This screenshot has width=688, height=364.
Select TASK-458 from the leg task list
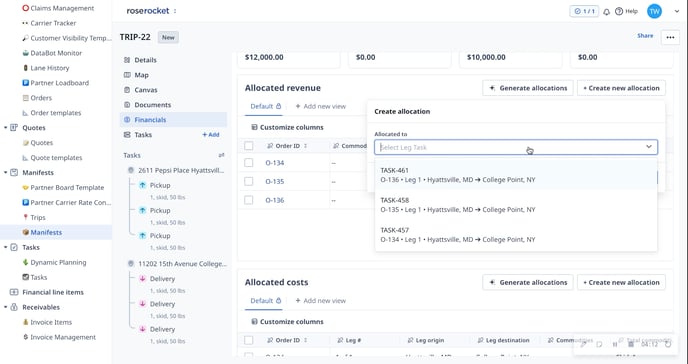click(516, 205)
